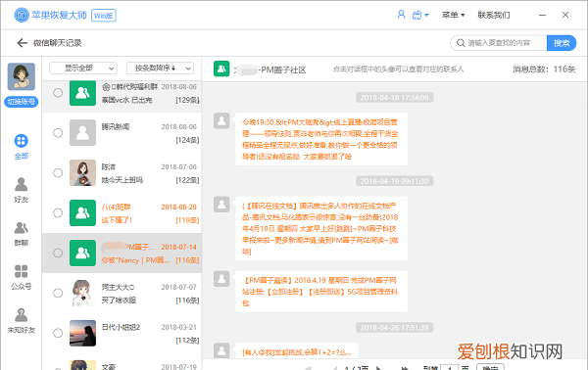The image size is (588, 370).
Task: Click the 搜索 button
Action: click(562, 43)
